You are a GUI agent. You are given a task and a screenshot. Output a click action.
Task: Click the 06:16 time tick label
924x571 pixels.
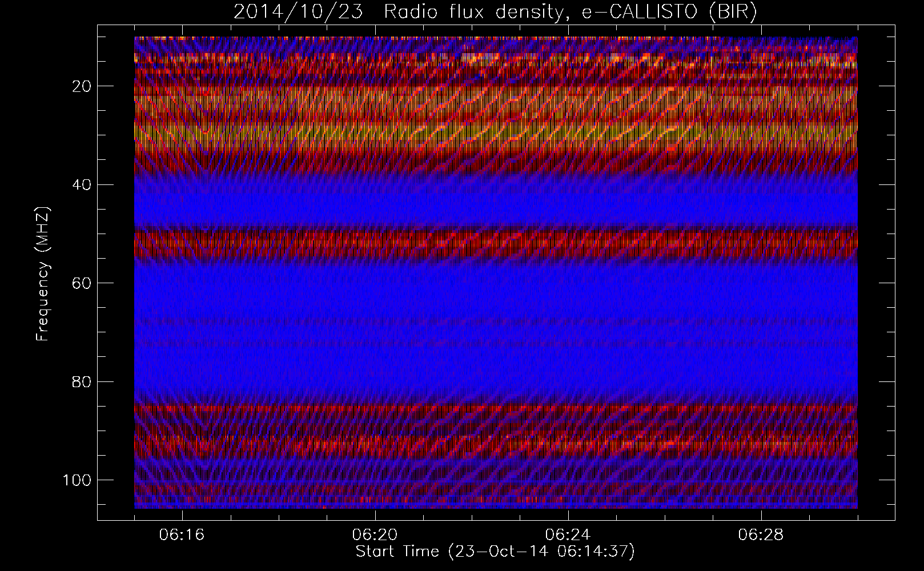[x=183, y=535]
